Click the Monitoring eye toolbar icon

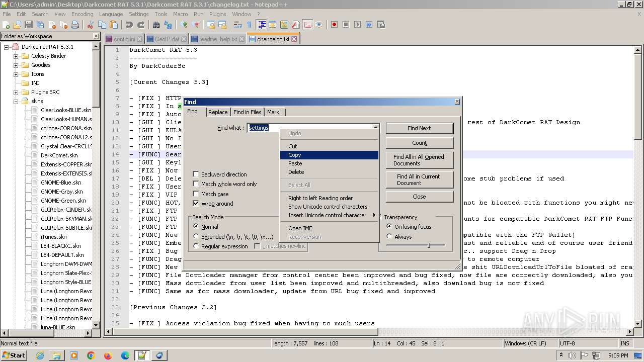pyautogui.click(x=319, y=25)
